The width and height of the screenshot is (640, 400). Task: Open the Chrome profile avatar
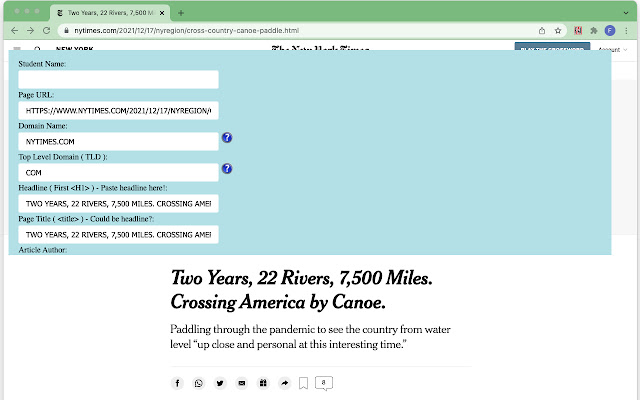coord(610,31)
